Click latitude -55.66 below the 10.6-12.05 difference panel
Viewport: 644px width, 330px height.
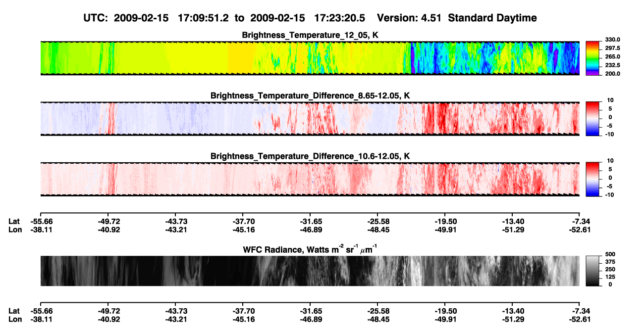[41, 221]
